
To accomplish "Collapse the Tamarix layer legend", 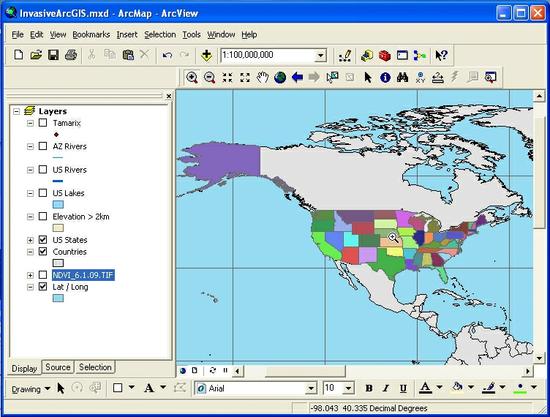I will click(30, 123).
